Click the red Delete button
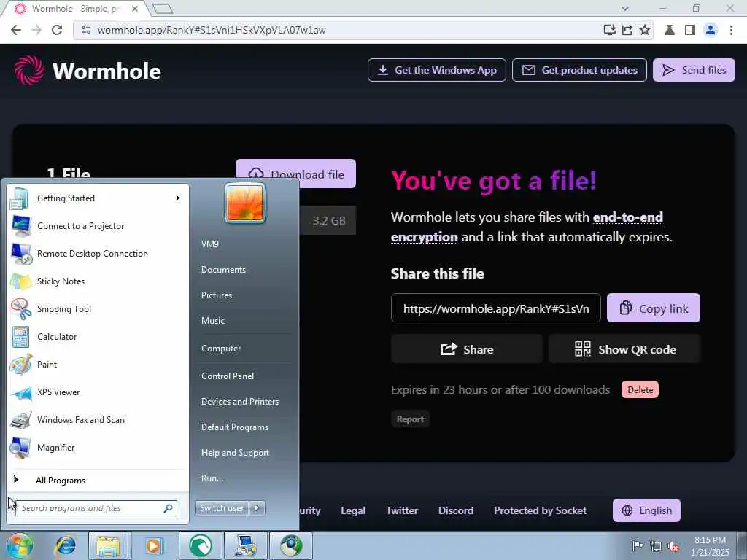 click(x=640, y=389)
